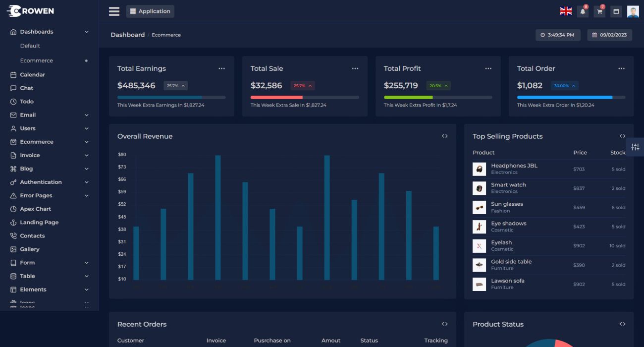The width and height of the screenshot is (644, 347).
Task: Toggle the hamburger sidebar menu
Action: click(x=114, y=11)
